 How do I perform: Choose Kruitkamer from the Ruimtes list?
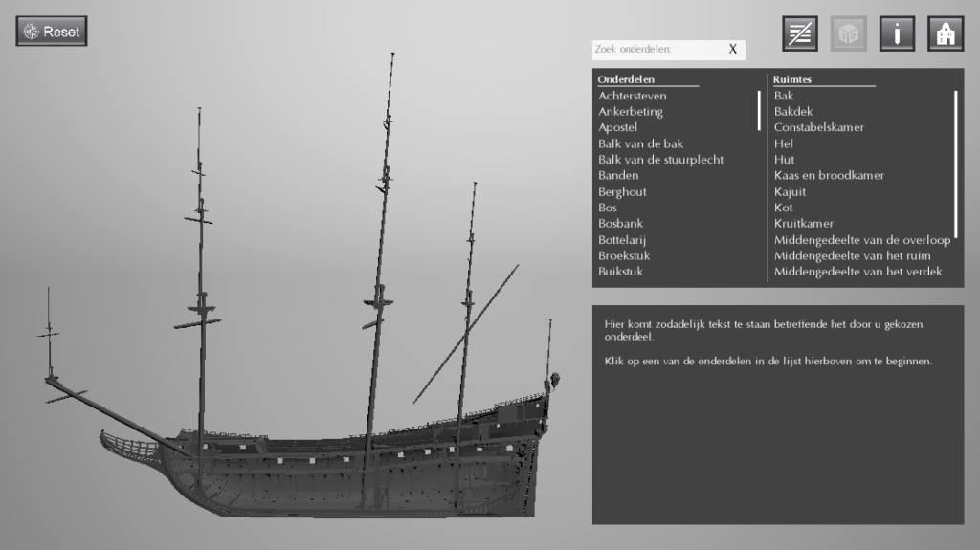coord(803,224)
